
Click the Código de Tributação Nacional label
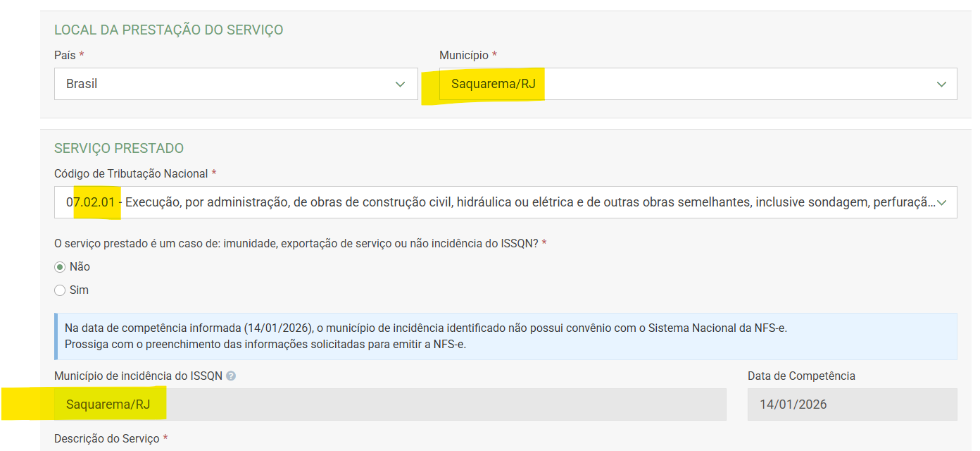pyautogui.click(x=131, y=173)
